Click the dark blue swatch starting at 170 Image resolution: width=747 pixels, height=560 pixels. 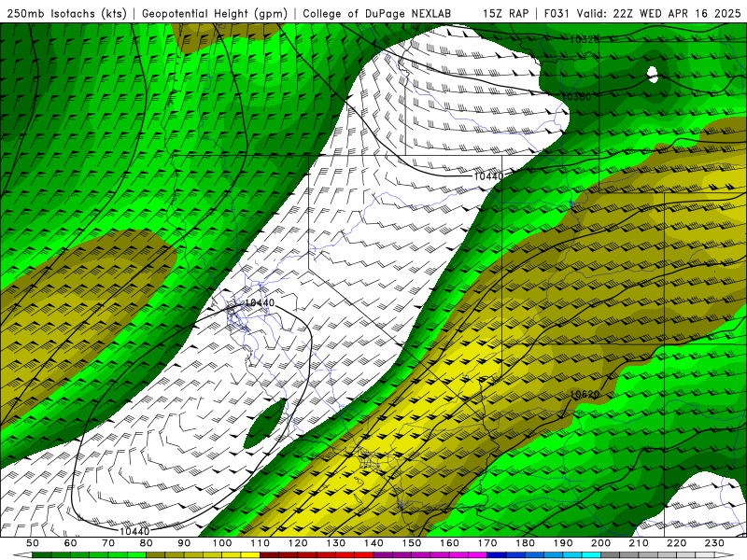[497, 555]
